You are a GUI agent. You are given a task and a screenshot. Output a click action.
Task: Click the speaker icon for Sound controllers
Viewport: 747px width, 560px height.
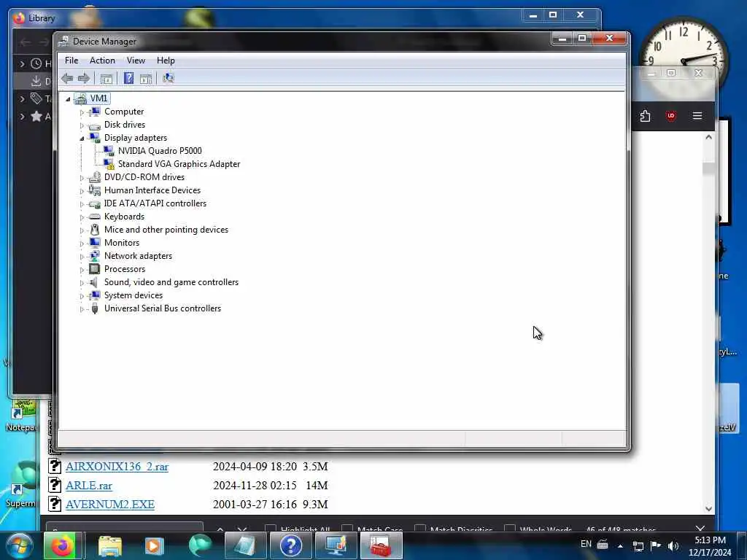pos(94,282)
